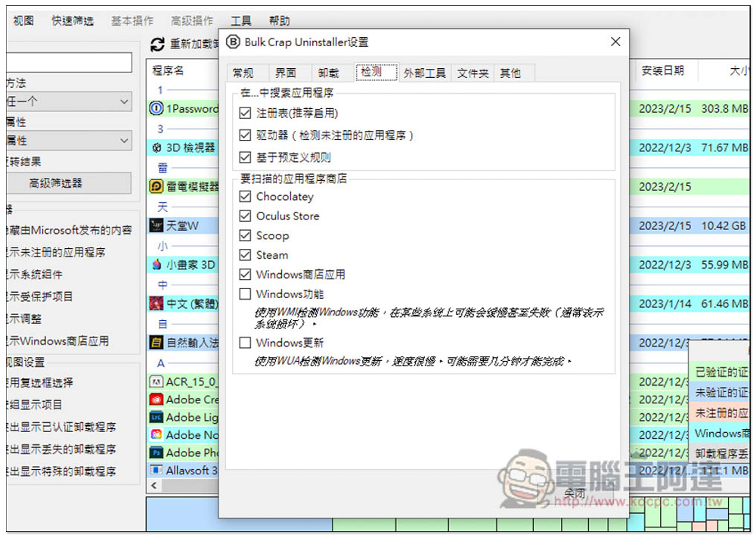Screen dimensions: 756x538
Task: Switch to the 其他 tab
Action: (x=511, y=73)
